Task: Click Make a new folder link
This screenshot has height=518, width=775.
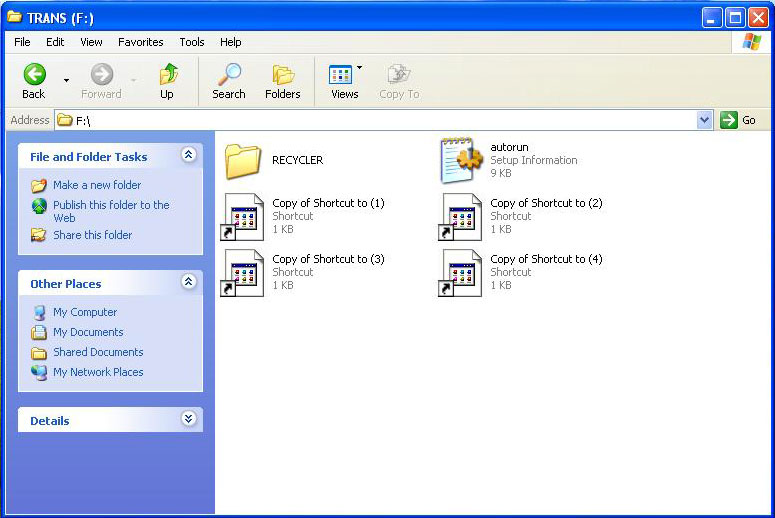Action: click(x=97, y=185)
